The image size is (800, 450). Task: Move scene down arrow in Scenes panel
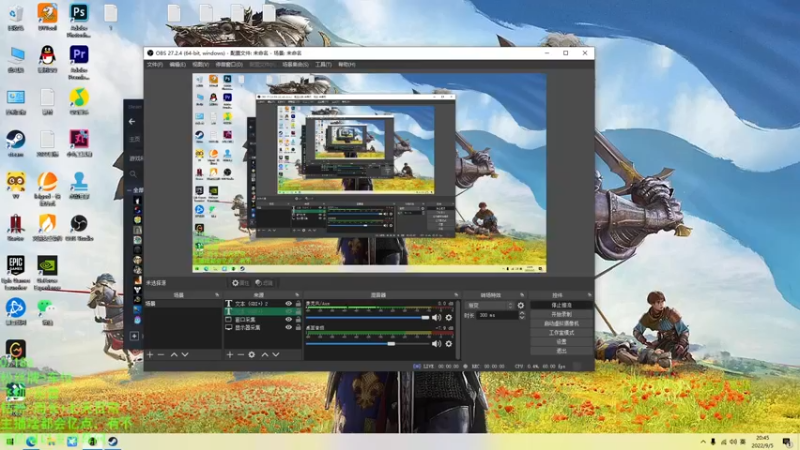click(x=185, y=355)
